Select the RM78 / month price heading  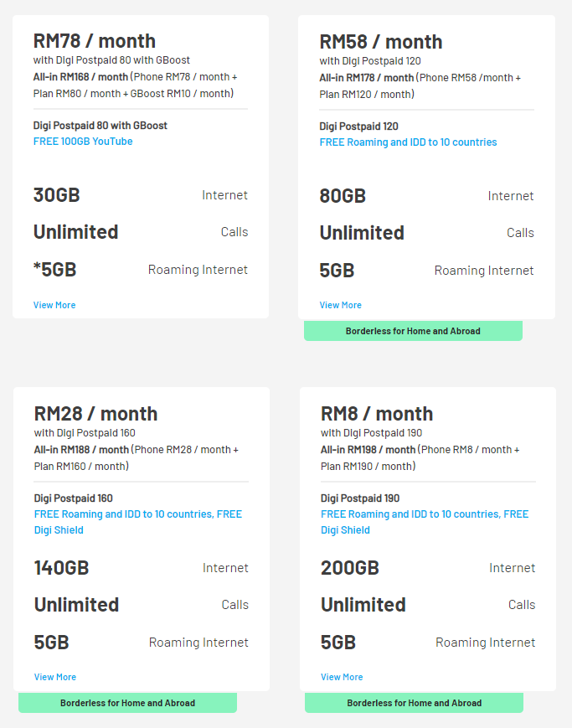coord(95,40)
